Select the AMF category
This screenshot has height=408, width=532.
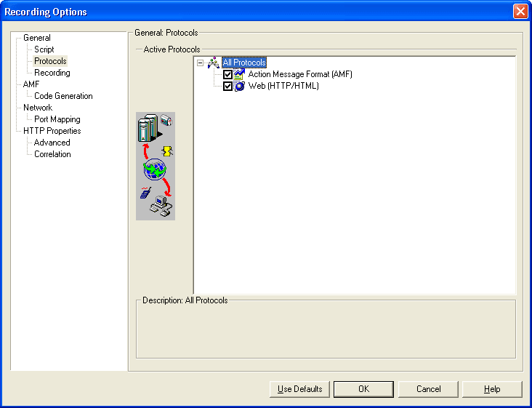pos(31,84)
